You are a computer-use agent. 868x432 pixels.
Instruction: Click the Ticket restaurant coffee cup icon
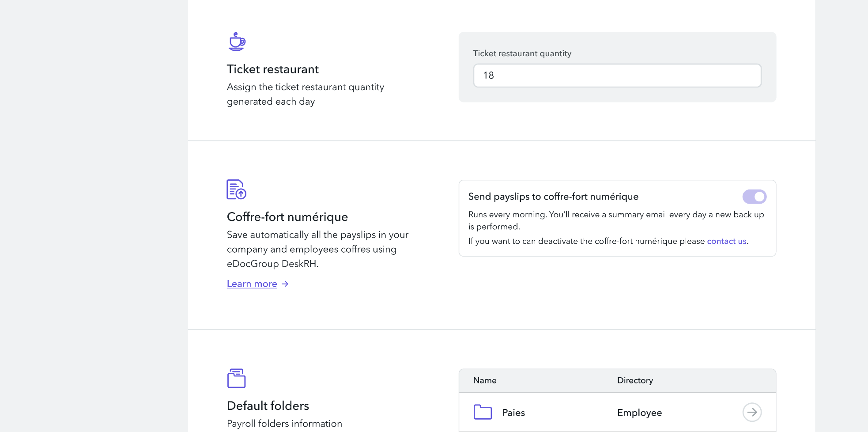237,42
